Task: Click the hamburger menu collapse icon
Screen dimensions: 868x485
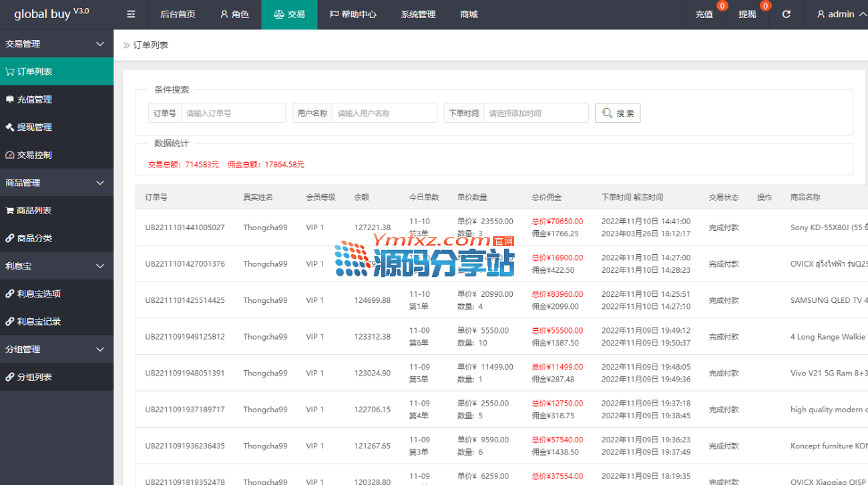Action: (131, 14)
